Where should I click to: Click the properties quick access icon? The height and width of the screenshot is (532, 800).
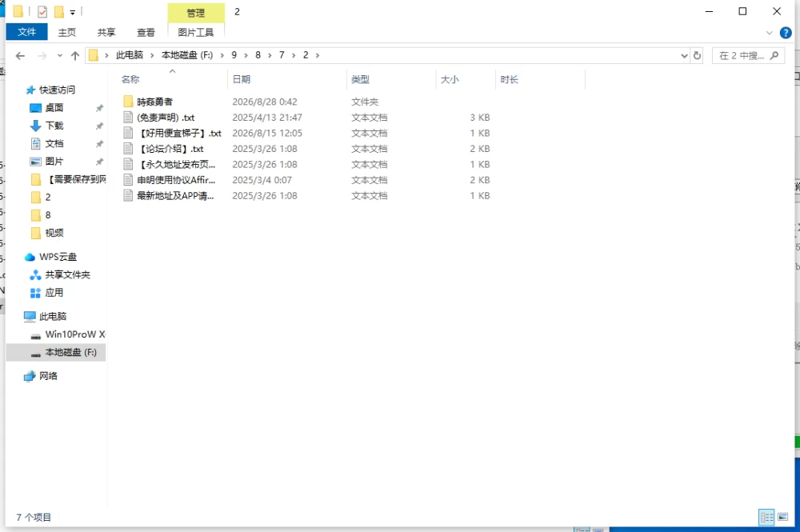(x=42, y=11)
